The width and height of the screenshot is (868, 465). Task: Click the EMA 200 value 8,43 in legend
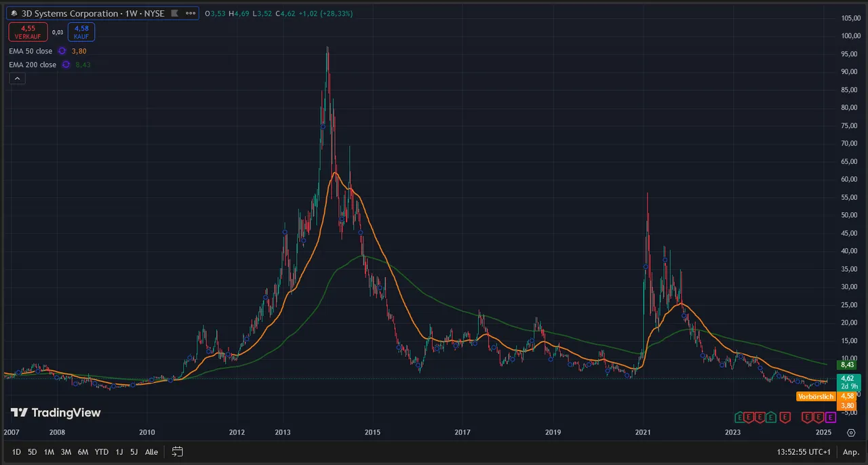coord(83,64)
